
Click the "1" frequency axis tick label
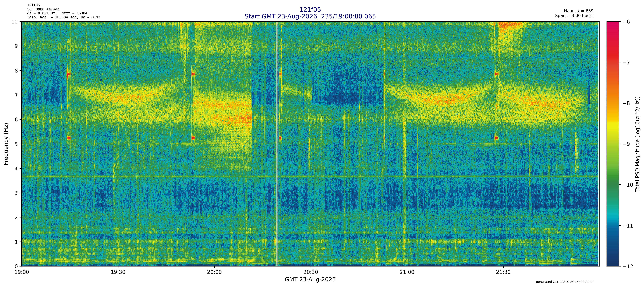click(16, 242)
